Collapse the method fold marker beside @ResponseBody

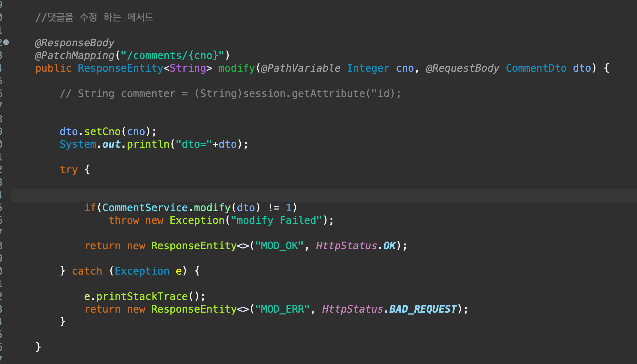pos(6,42)
